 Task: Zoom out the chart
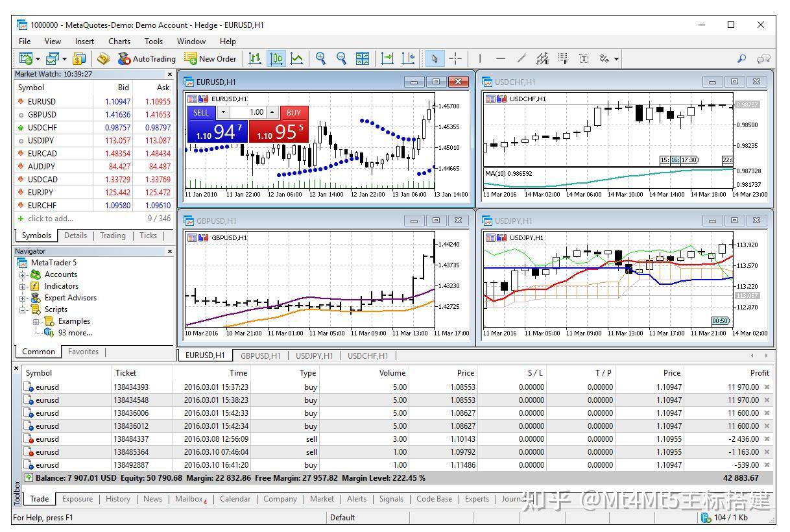coord(341,58)
